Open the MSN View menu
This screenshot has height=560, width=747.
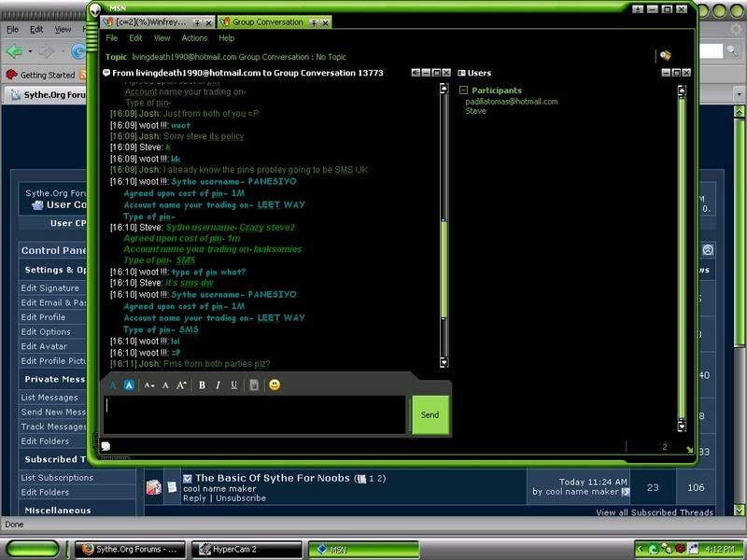click(162, 38)
